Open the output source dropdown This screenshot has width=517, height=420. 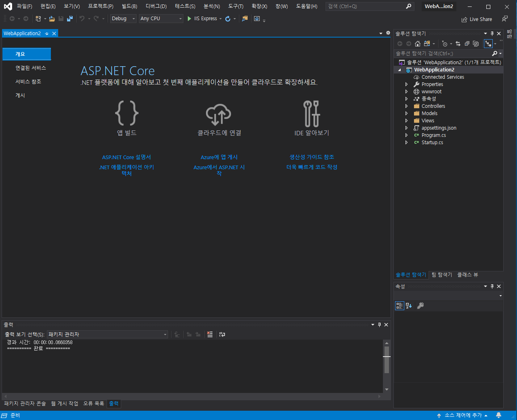pyautogui.click(x=107, y=334)
